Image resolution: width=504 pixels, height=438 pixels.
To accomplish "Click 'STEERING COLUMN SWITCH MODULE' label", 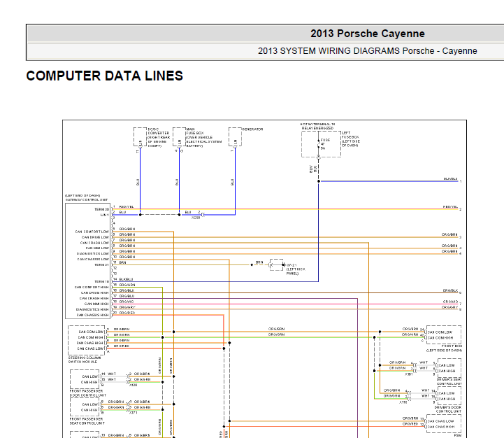I will (x=85, y=360).
